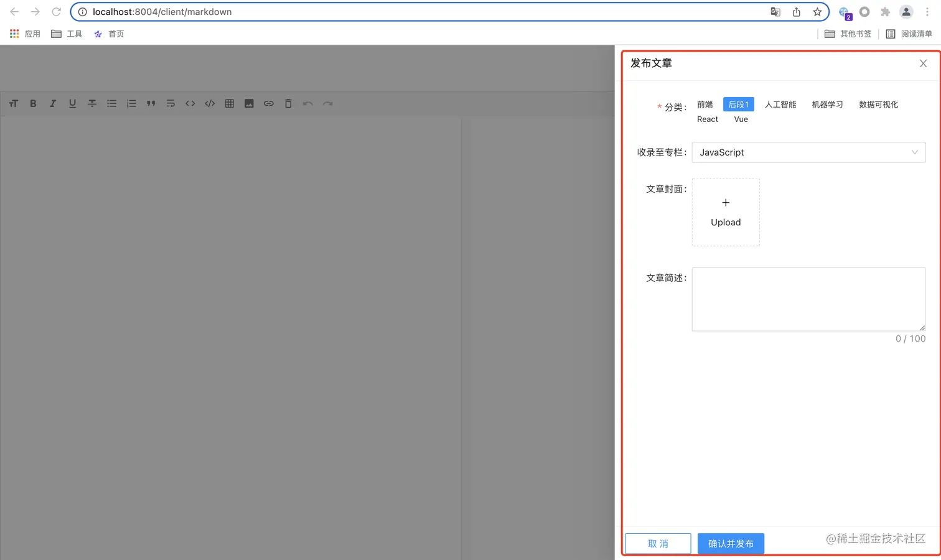Apply strikethrough formatting in the editor toolbar
Viewport: 941px width, 560px height.
point(92,103)
